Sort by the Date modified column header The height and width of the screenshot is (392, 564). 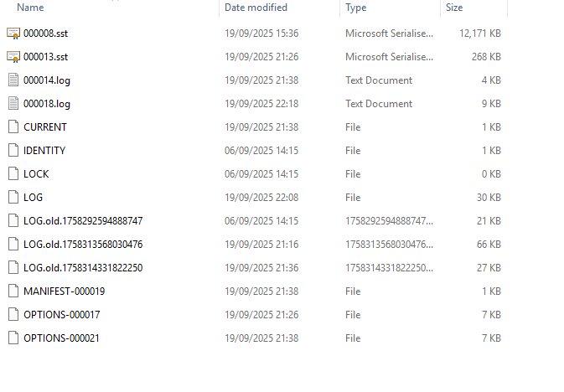[x=256, y=8]
